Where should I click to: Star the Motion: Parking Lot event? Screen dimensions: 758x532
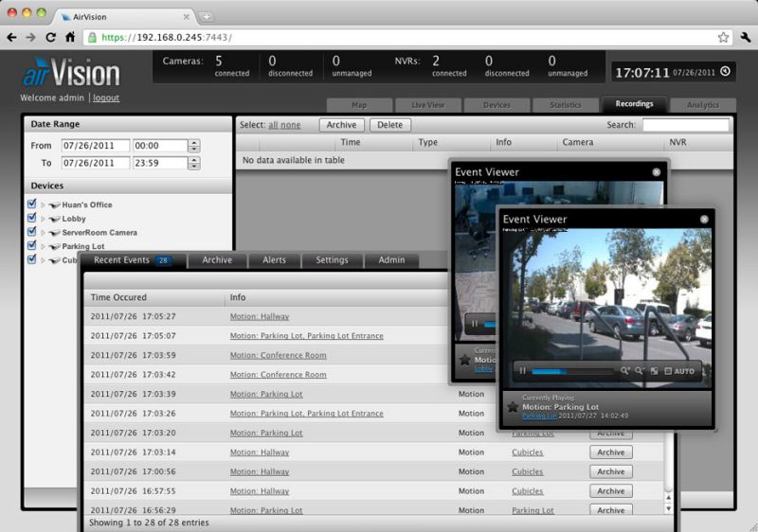pyautogui.click(x=513, y=406)
